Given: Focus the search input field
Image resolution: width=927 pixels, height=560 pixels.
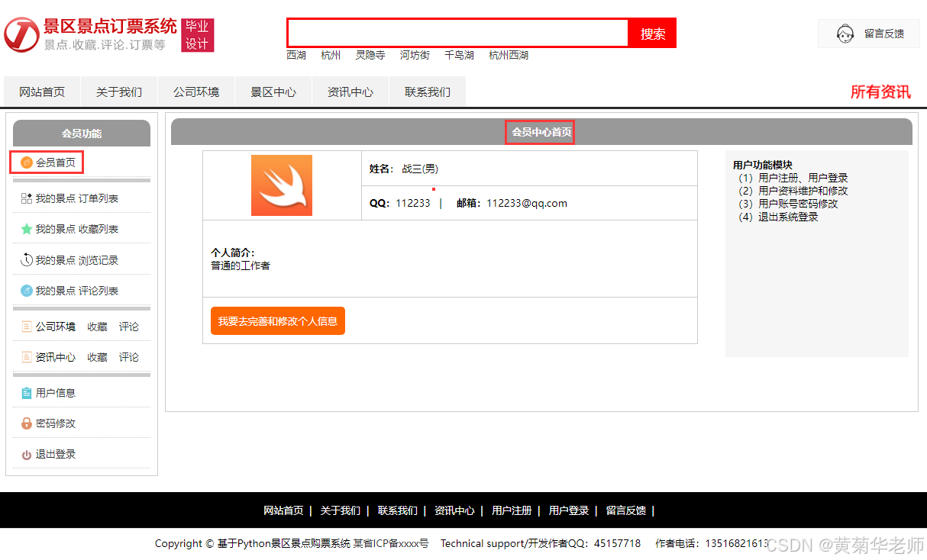Looking at the screenshot, I should pyautogui.click(x=457, y=33).
